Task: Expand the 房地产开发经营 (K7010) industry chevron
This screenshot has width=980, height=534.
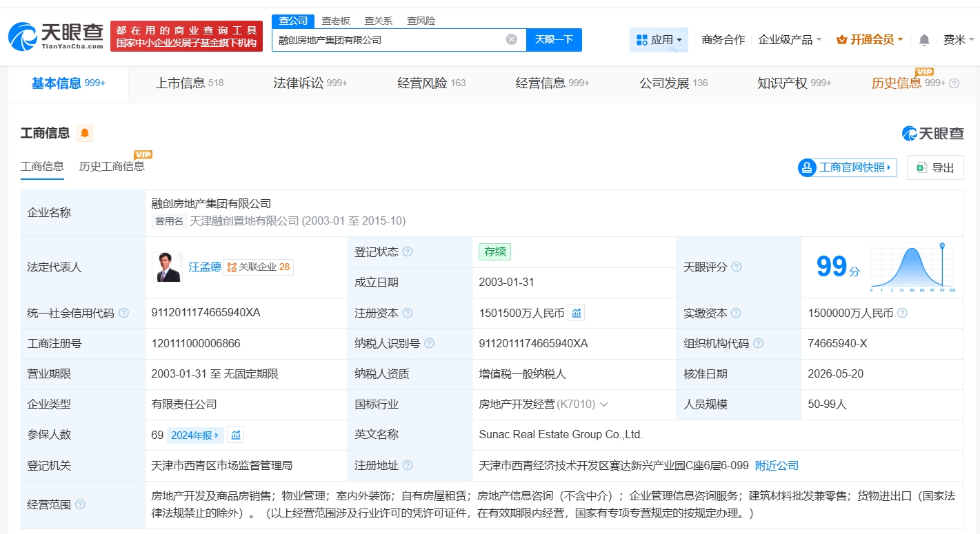Action: point(603,404)
